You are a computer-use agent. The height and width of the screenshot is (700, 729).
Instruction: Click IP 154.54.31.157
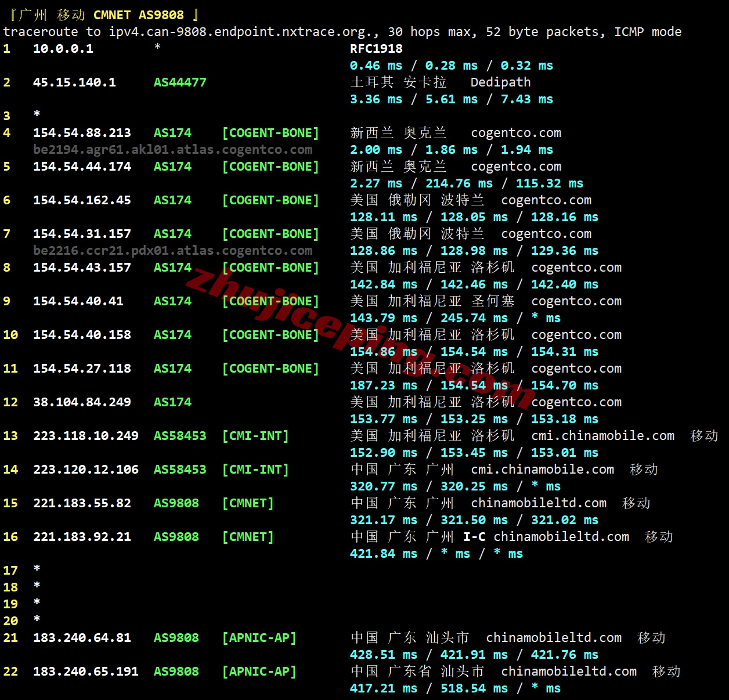point(82,234)
